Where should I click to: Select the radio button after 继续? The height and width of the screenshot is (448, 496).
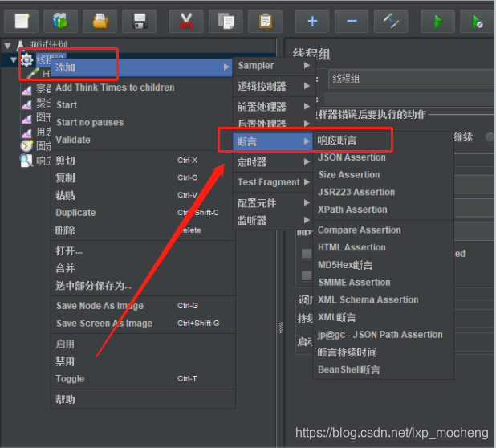(x=490, y=137)
